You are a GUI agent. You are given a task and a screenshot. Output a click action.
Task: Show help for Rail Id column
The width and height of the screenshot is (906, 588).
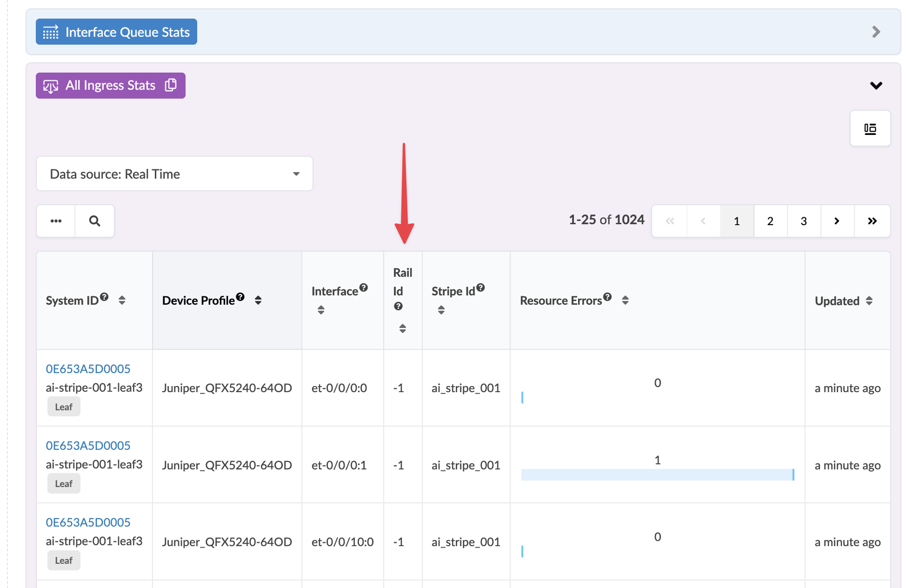(398, 306)
